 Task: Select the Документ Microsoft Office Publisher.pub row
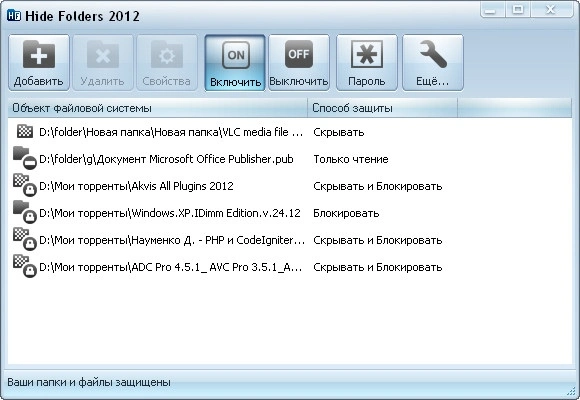point(290,159)
